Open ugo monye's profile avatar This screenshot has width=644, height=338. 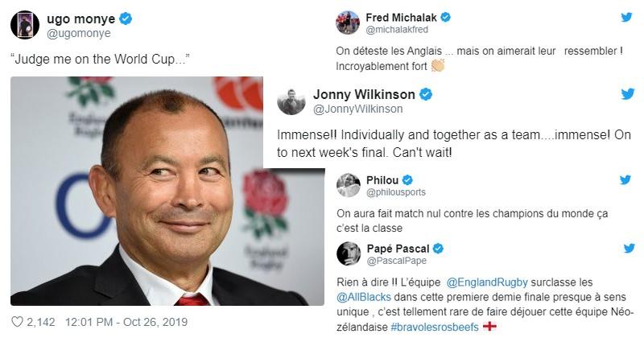click(x=26, y=25)
